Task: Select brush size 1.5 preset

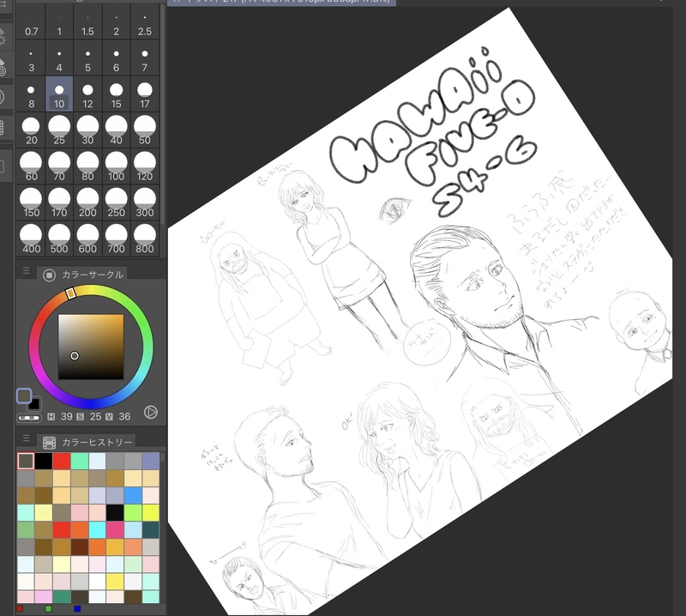Action: (x=87, y=23)
